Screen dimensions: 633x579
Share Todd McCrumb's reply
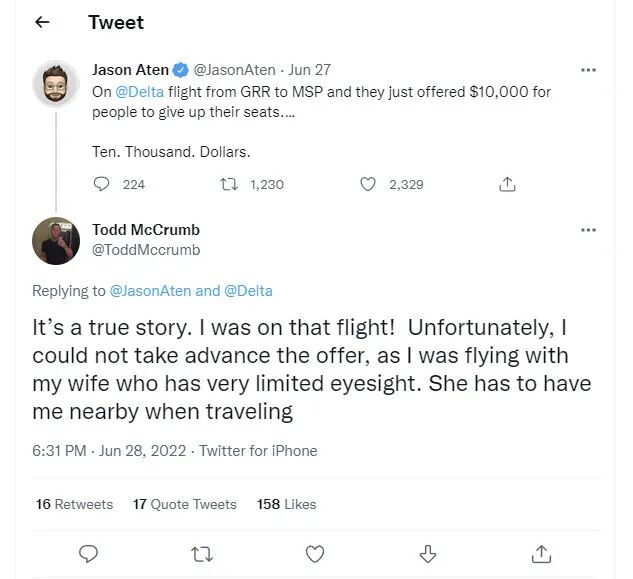541,553
